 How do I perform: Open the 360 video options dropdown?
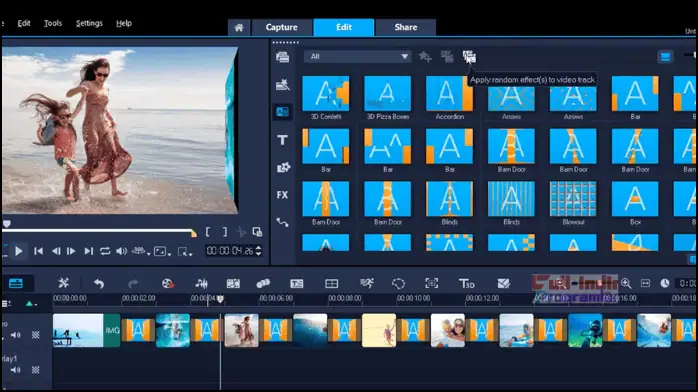coord(141,251)
